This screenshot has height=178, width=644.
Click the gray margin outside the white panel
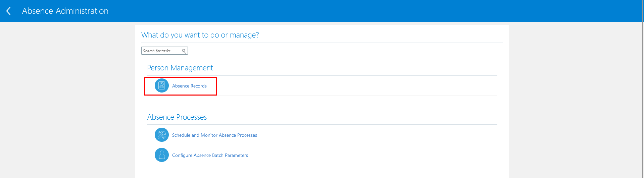(67, 101)
